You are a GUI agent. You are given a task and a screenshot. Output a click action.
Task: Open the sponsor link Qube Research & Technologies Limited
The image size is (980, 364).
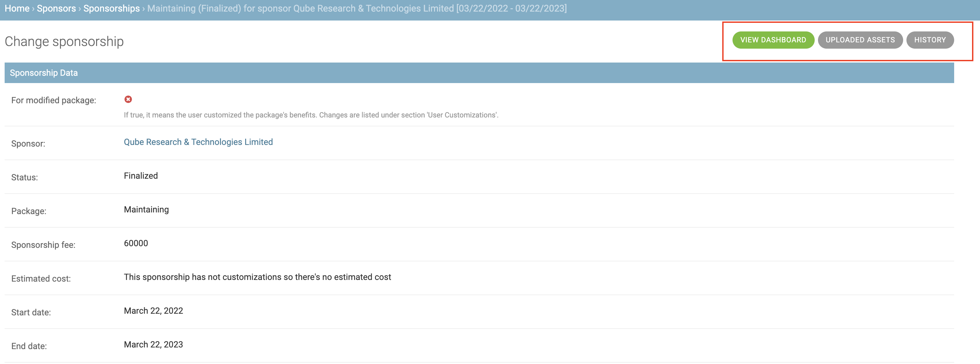tap(198, 142)
